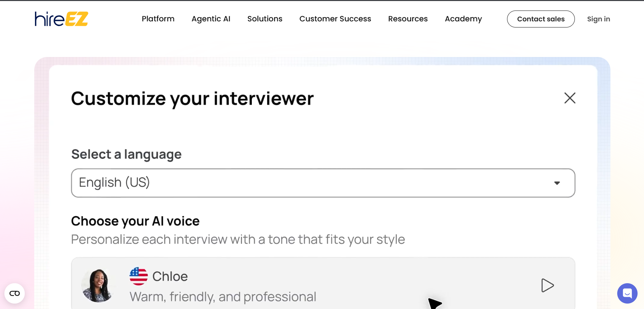Viewport: 644px width, 309px height.
Task: Click the US flag beside Chloe's name
Action: pyautogui.click(x=138, y=276)
